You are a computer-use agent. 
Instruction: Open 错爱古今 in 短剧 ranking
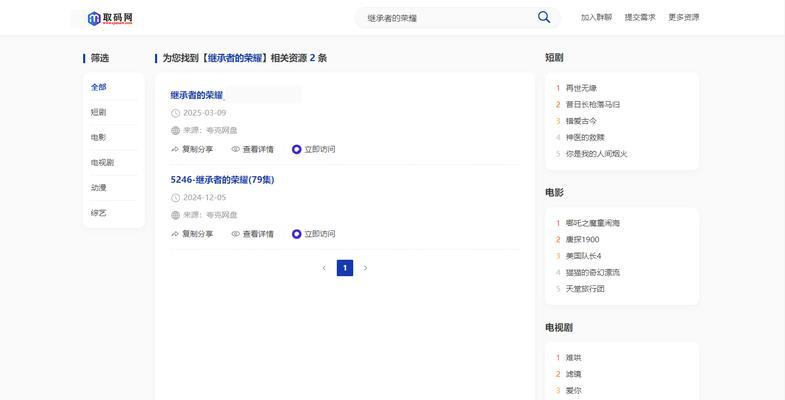coord(581,121)
